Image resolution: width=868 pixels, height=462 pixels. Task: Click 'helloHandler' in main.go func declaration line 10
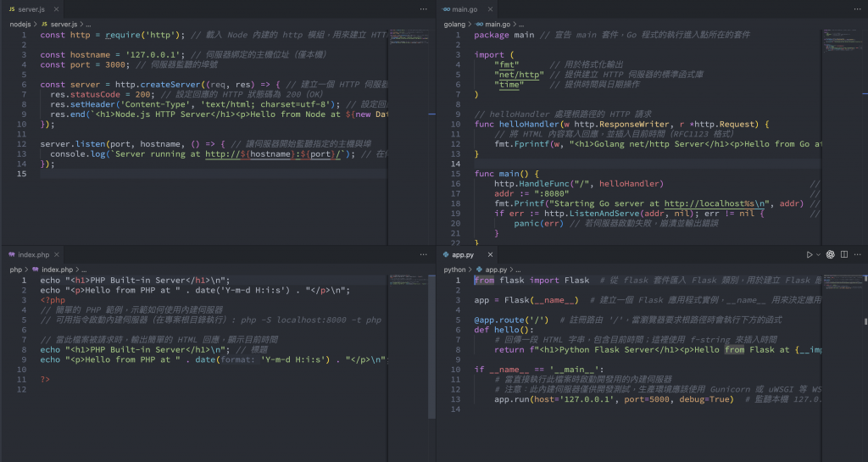tap(529, 125)
